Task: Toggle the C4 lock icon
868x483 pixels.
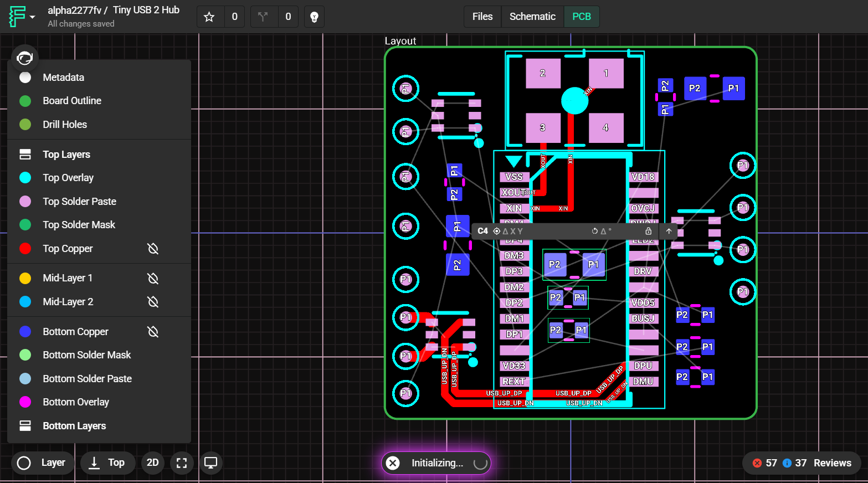Action: [x=648, y=231]
